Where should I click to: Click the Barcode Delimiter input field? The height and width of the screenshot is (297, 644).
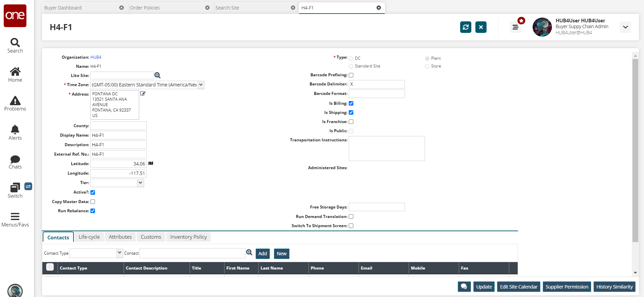pyautogui.click(x=377, y=84)
